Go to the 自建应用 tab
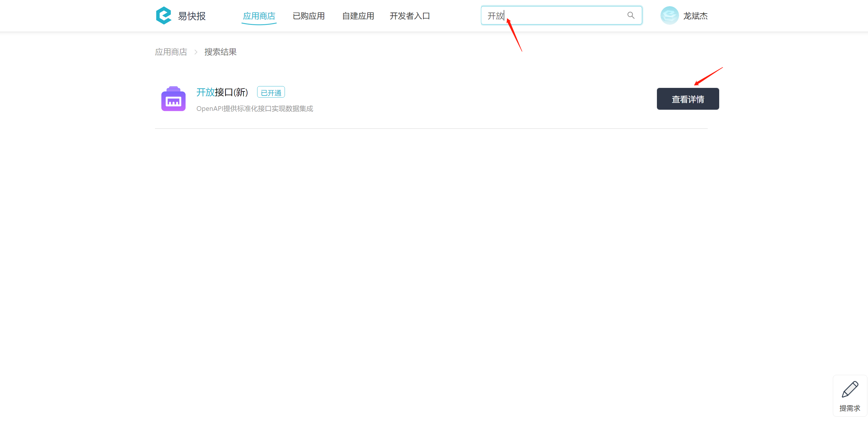 pos(358,16)
